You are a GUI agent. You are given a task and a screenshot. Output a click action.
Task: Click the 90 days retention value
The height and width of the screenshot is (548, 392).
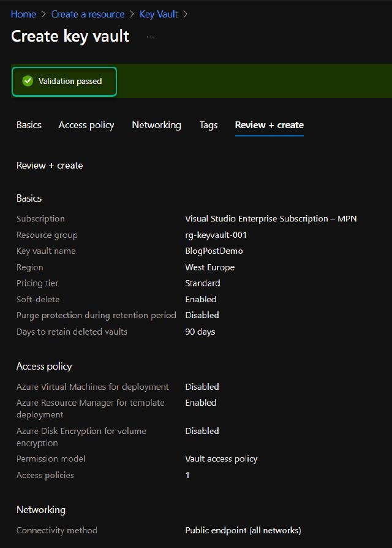point(200,332)
